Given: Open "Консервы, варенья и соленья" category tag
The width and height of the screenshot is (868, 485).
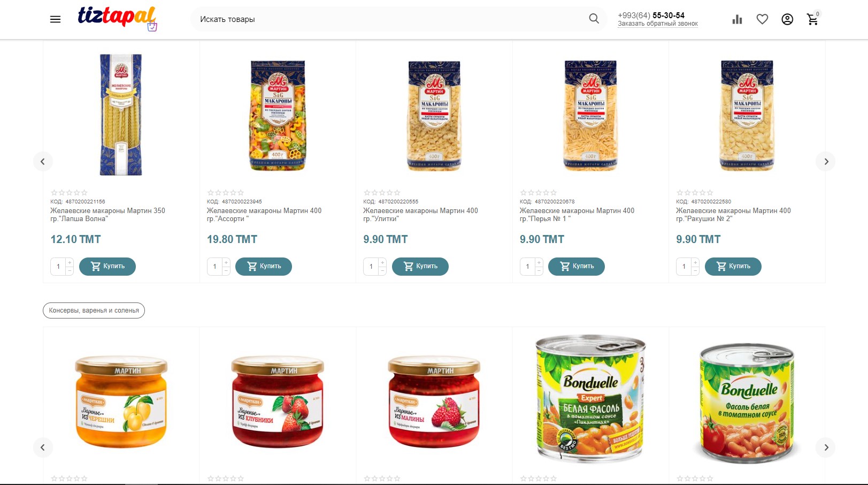Looking at the screenshot, I should click(x=94, y=310).
